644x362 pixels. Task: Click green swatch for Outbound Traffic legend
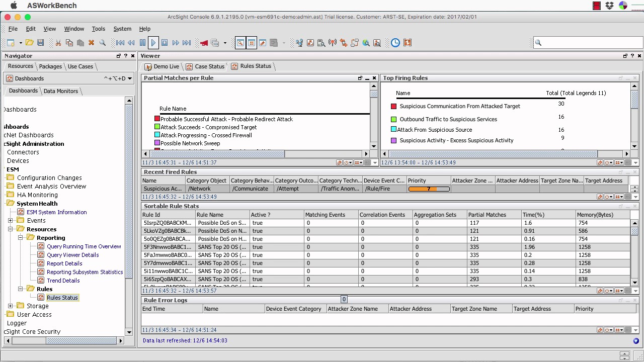[394, 119]
